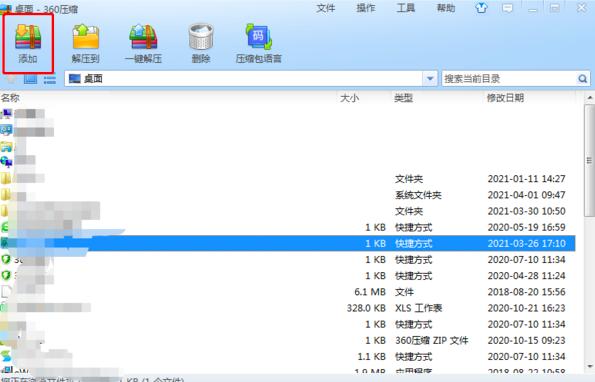Screen dimensions: 595x382
Task: Click the scrollbar up arrow
Action: click(x=589, y=98)
